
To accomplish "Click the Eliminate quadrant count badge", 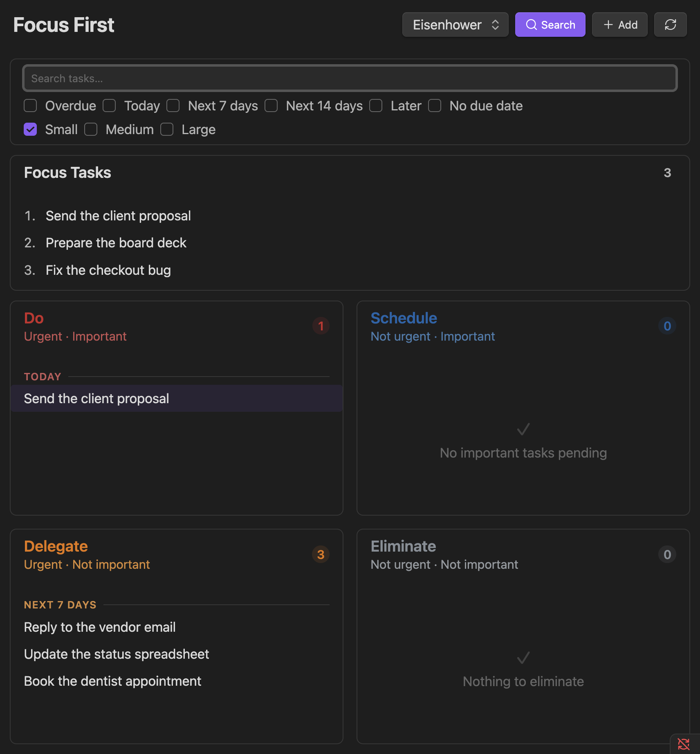I will tap(667, 554).
